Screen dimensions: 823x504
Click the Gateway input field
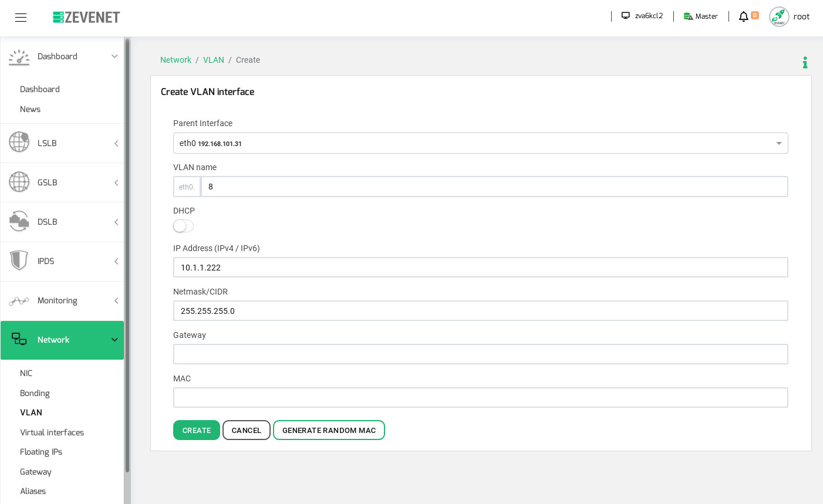tap(480, 354)
